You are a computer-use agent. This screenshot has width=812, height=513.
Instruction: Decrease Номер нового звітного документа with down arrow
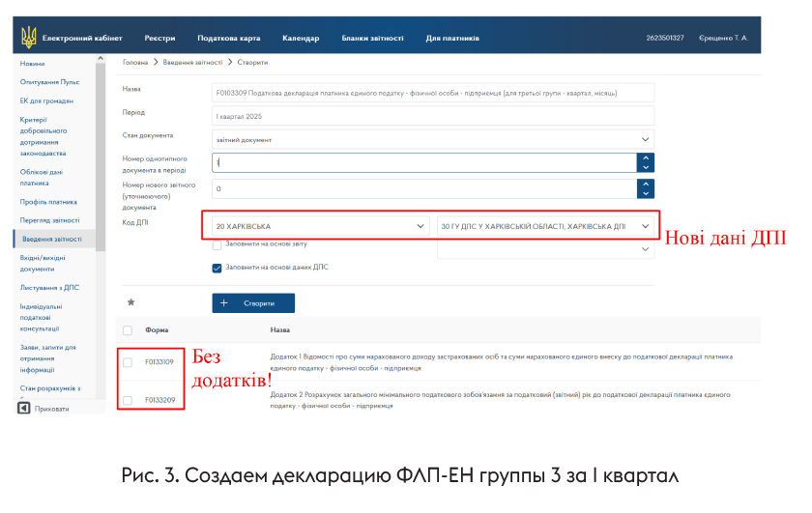[646, 194]
